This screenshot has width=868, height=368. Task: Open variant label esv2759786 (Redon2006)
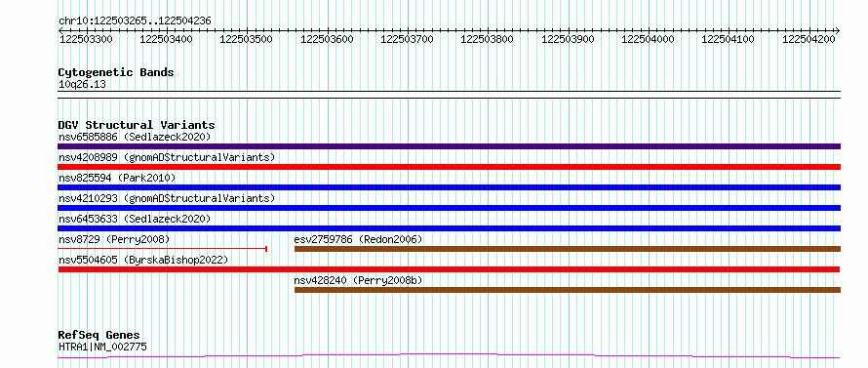(358, 239)
